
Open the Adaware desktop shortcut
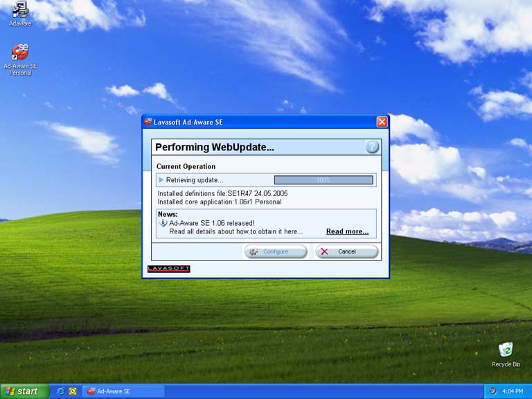point(20,10)
